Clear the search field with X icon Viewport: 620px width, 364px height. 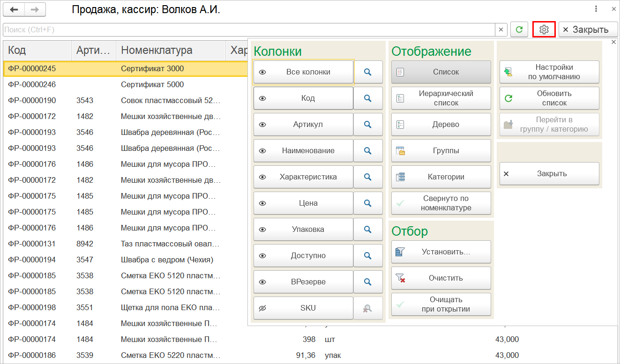[500, 30]
